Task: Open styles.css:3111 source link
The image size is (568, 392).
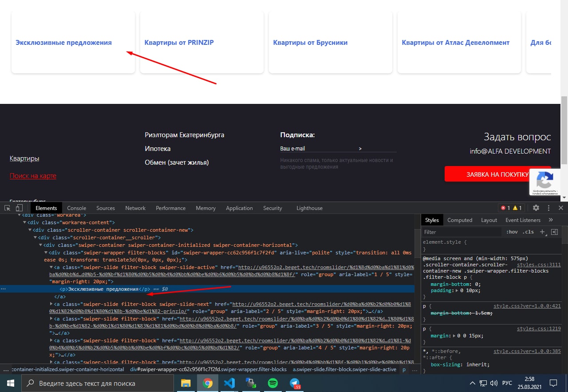Action: coord(539,265)
